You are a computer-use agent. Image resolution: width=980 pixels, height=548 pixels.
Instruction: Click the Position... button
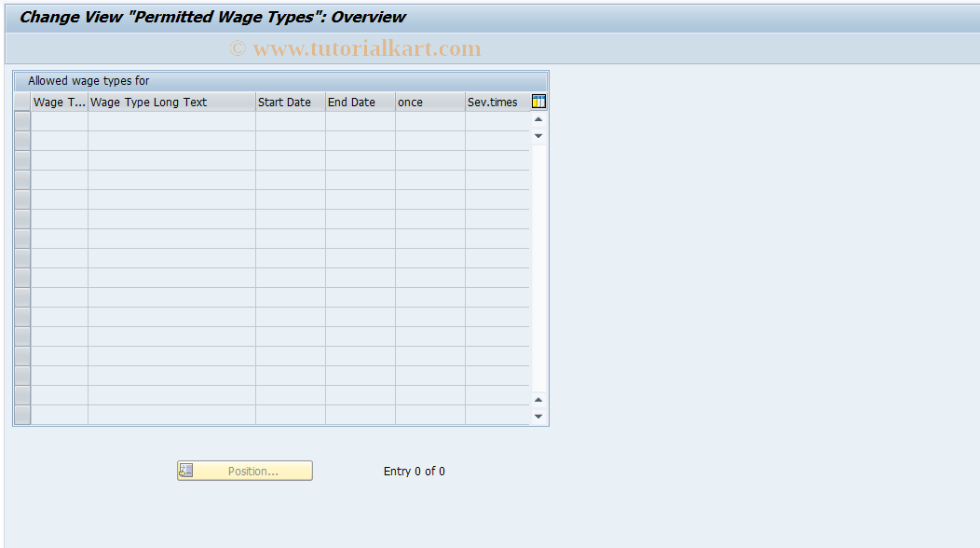(x=244, y=471)
